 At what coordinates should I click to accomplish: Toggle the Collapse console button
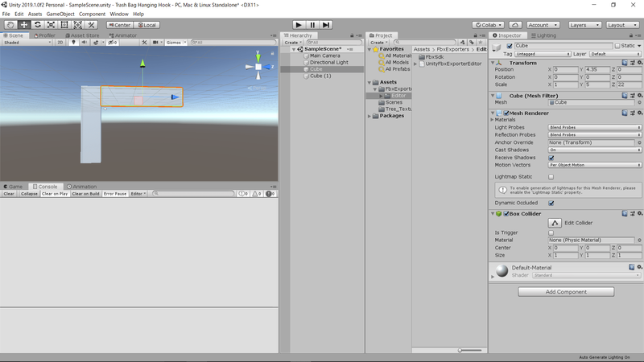29,194
